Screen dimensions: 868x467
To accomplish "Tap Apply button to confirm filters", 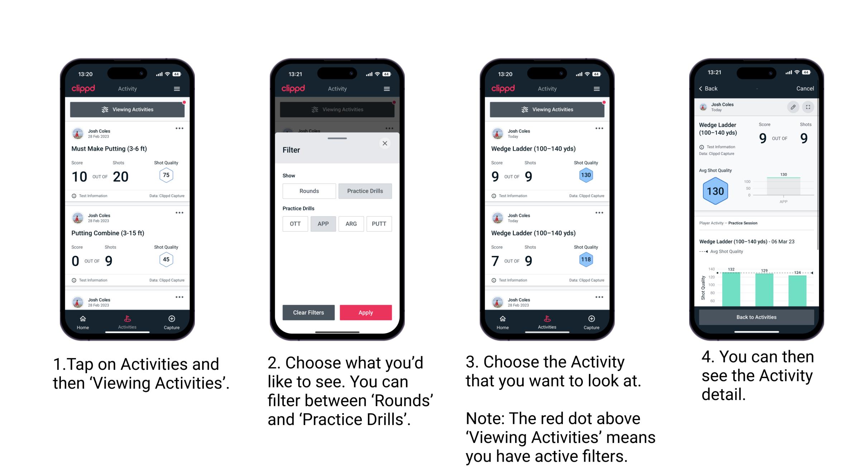I will point(366,312).
